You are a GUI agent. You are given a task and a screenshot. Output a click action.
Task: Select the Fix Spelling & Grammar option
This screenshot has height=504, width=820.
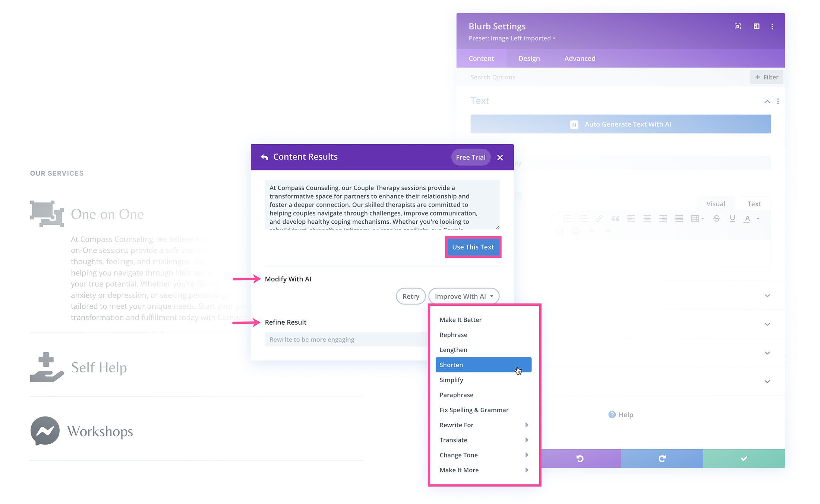474,409
